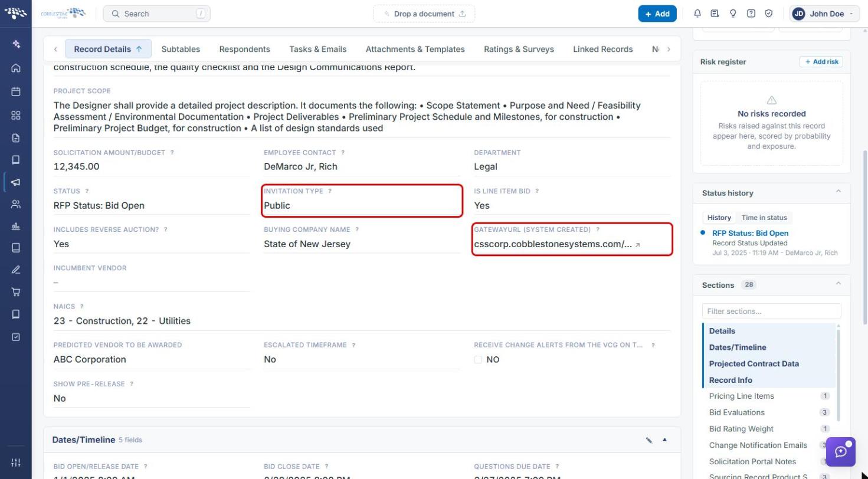
Task: Switch to the Subtables tab
Action: tap(181, 49)
